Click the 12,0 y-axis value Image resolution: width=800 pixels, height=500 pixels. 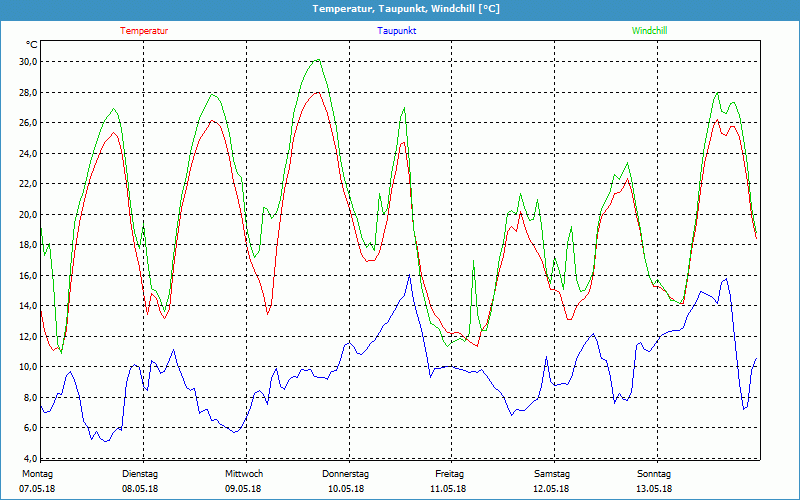[28, 336]
